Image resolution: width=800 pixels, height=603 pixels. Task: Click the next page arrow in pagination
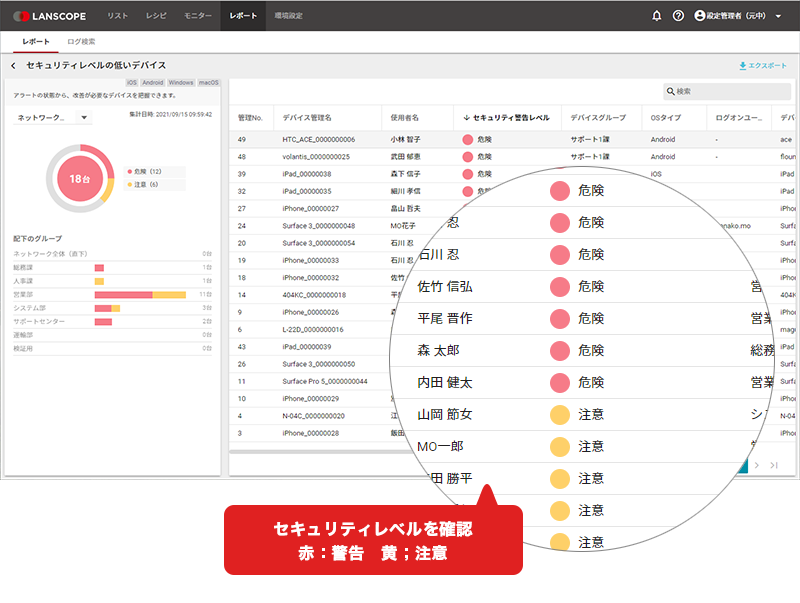[757, 465]
